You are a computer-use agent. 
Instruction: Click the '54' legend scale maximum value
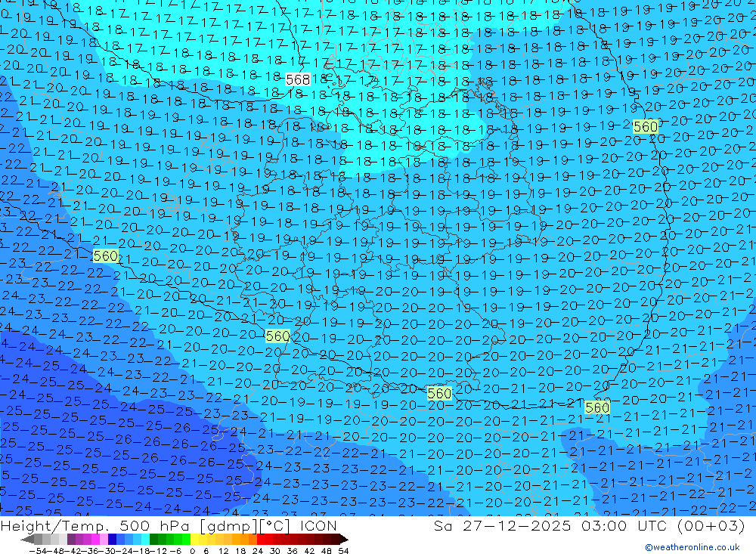(343, 551)
